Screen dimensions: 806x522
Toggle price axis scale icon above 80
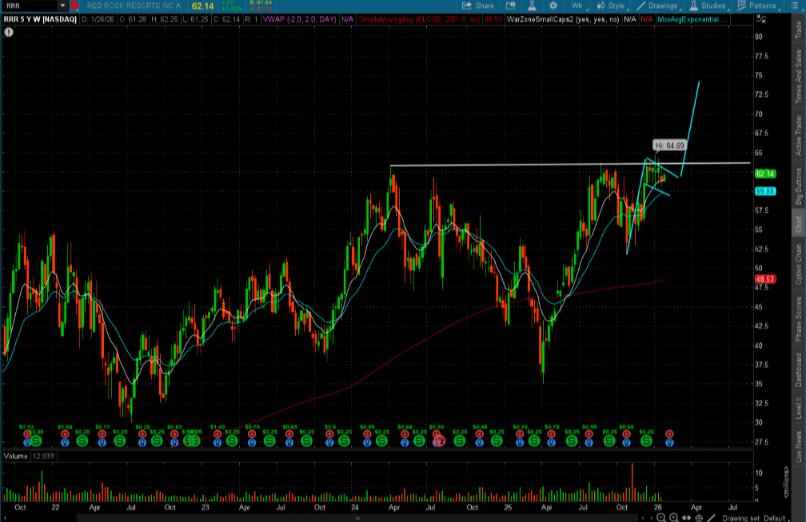pyautogui.click(x=761, y=20)
